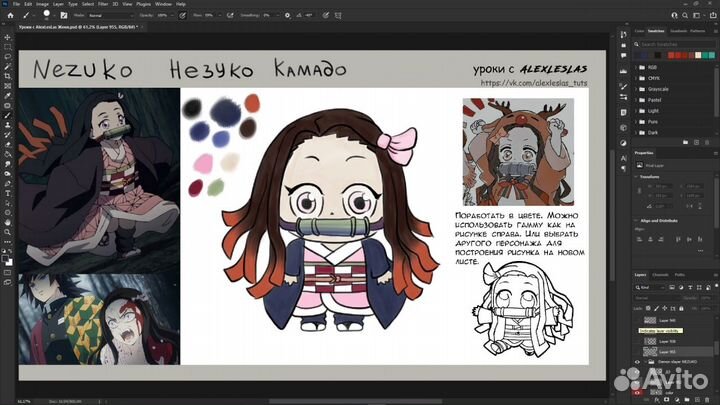Select the Horizontal Type tool
The image size is (720, 405).
[x=7, y=193]
